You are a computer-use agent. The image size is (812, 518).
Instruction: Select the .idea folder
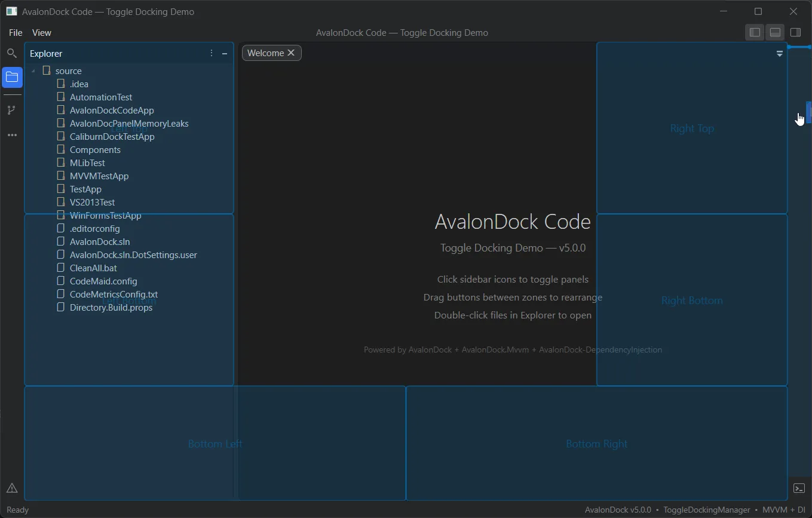click(79, 84)
